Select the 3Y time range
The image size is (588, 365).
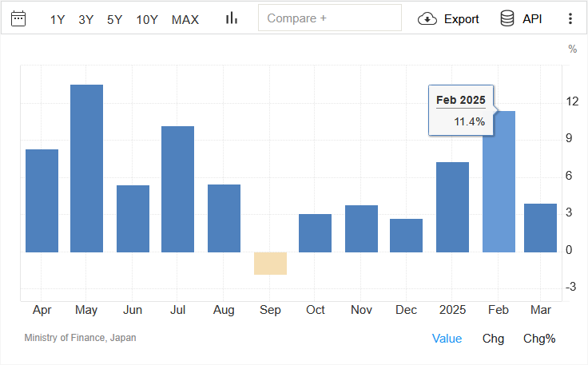[x=86, y=19]
